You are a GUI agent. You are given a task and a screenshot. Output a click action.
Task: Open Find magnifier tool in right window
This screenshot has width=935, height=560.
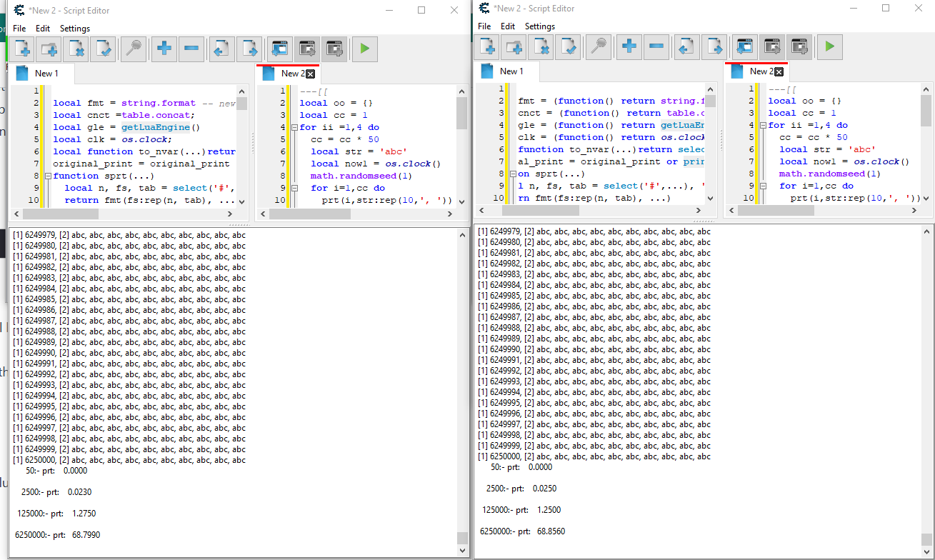pos(599,47)
